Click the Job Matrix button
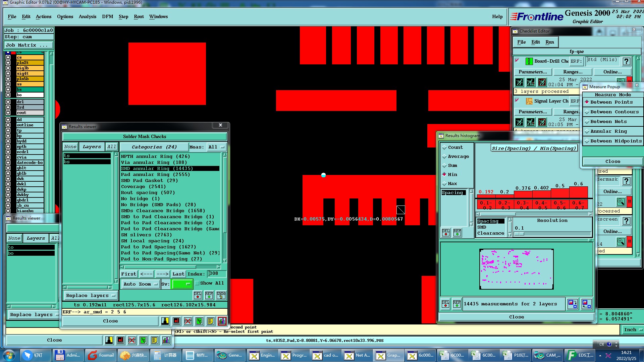This screenshot has height=362, width=644. [29, 45]
